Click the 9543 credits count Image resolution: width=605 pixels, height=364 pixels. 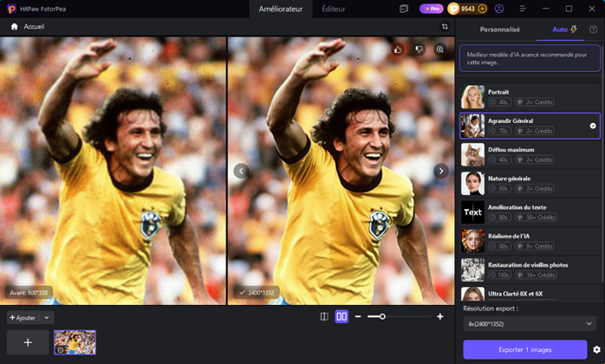[x=468, y=9]
